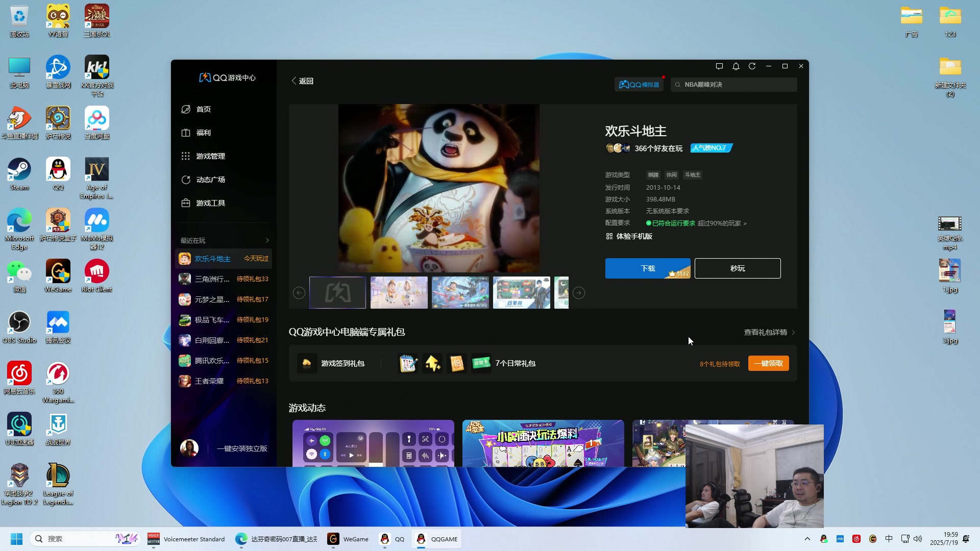Open the notification bell in QQ Game Center

click(x=736, y=66)
